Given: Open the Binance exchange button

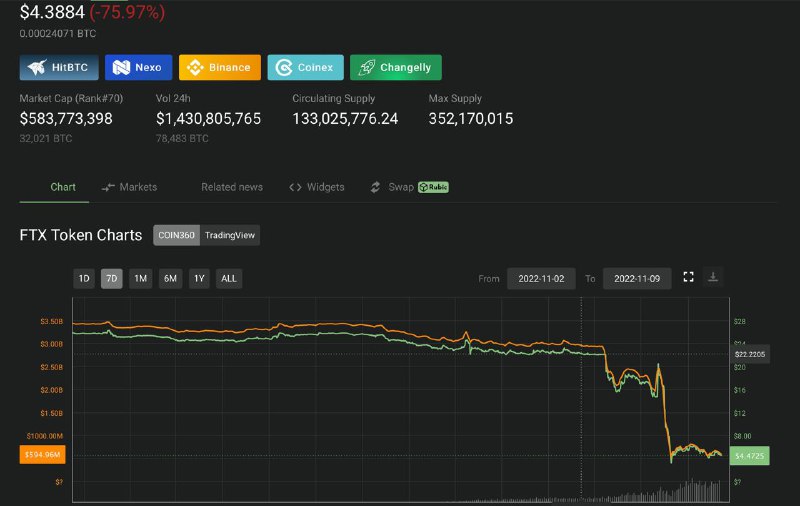Looking at the screenshot, I should coord(220,67).
